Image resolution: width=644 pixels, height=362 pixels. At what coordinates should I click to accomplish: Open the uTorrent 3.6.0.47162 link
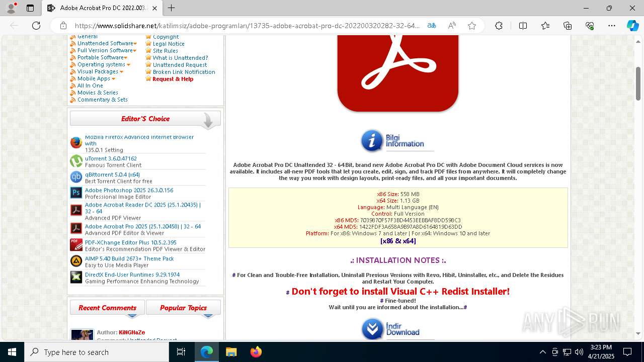[x=111, y=158]
